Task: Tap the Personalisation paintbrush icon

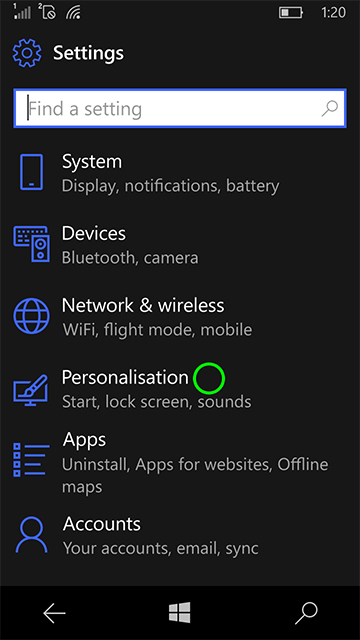Action: pyautogui.click(x=31, y=390)
